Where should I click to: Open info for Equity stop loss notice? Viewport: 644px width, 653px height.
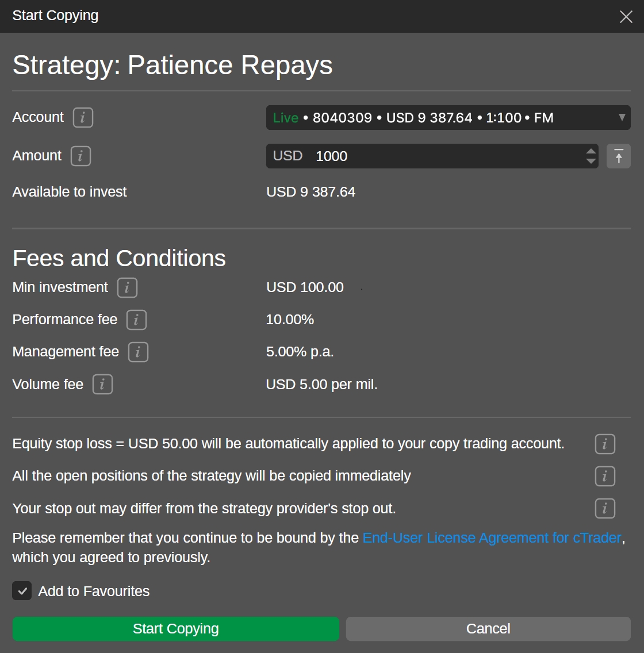pyautogui.click(x=605, y=444)
